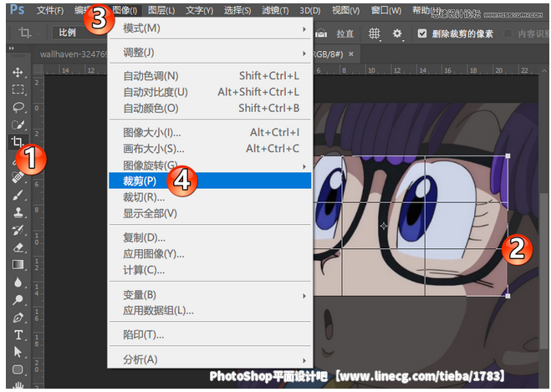Open the 视图(V) menu
Image resolution: width=551 pixels, height=392 pixels.
coord(346,11)
